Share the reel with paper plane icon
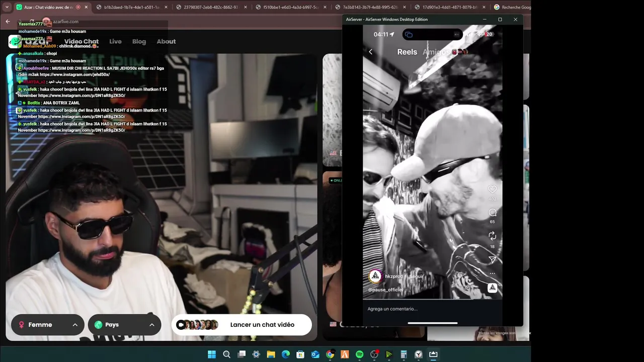The image size is (644, 362). [493, 259]
